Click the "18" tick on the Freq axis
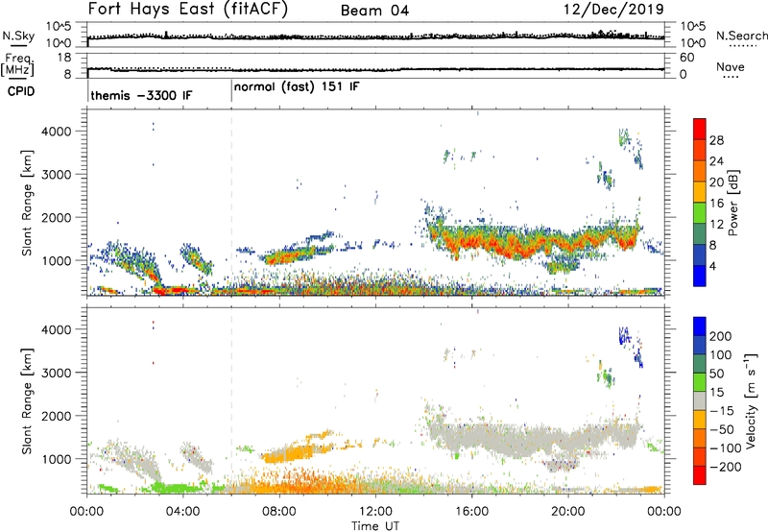The image size is (768, 532). [64, 58]
